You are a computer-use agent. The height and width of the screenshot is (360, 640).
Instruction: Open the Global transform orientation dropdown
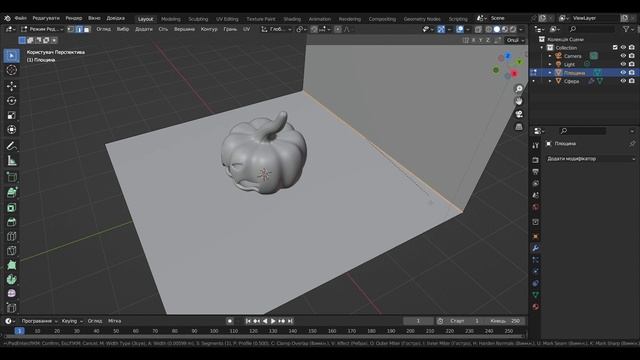pyautogui.click(x=276, y=29)
